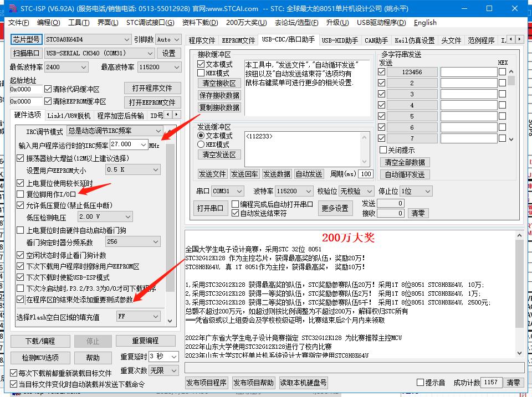Viewport: 532px width, 397px height.
Task: Open 文件(F) menu
Action: (18, 23)
